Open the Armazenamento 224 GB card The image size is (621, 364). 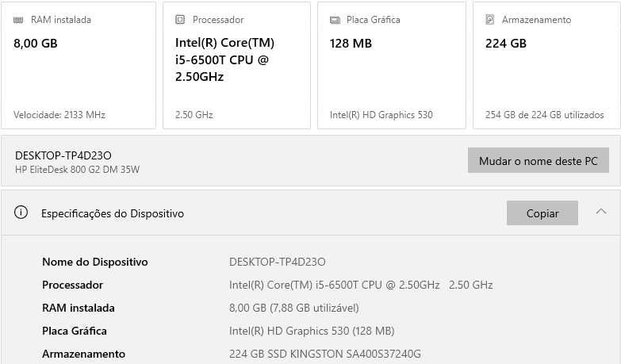546,65
